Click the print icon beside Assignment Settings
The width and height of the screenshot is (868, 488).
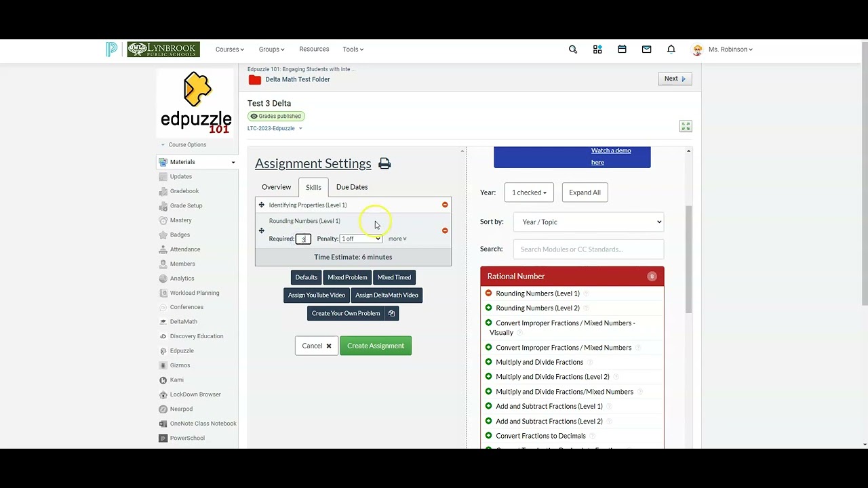tap(384, 163)
